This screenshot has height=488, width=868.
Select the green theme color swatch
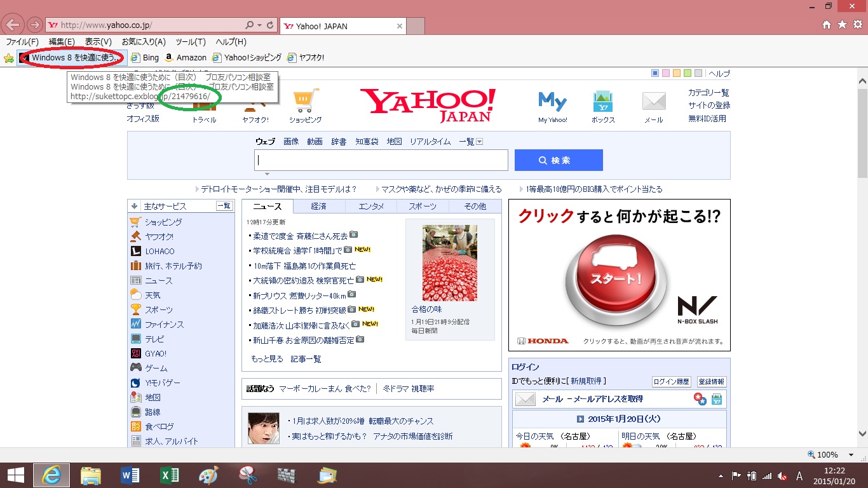688,73
